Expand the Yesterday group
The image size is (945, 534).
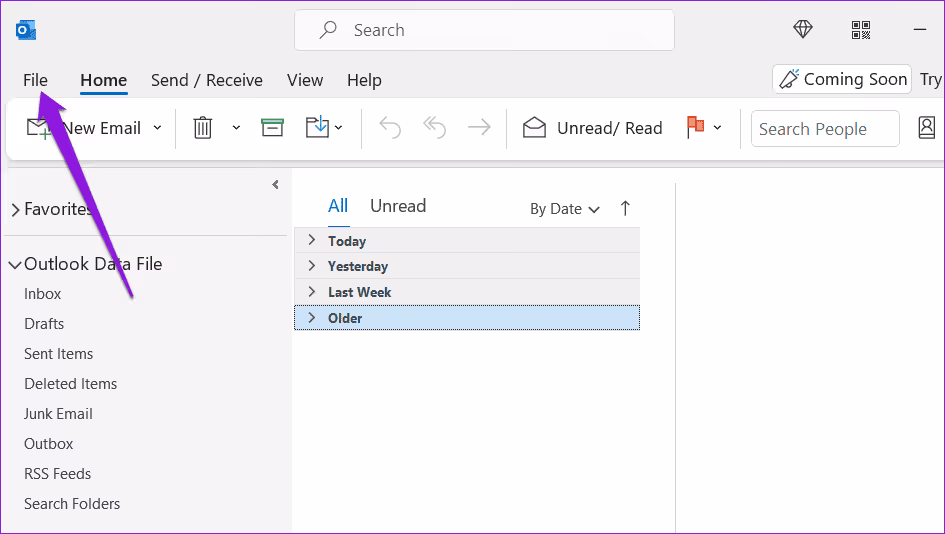tap(312, 266)
